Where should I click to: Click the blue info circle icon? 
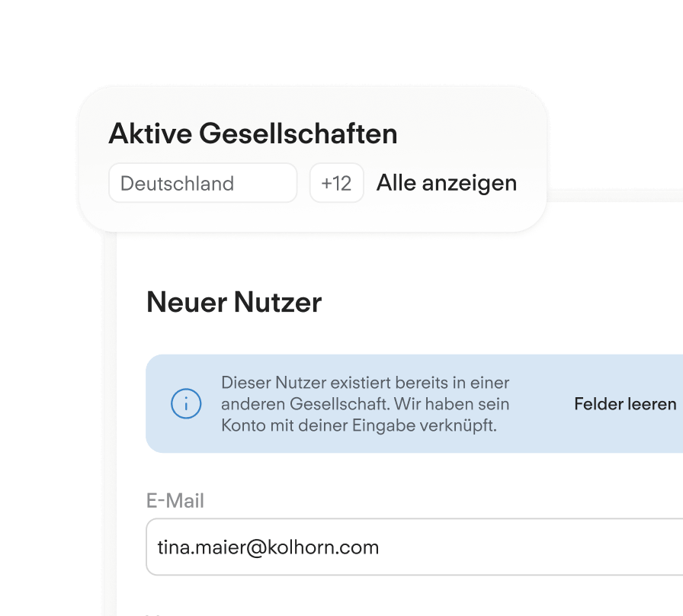(x=186, y=403)
